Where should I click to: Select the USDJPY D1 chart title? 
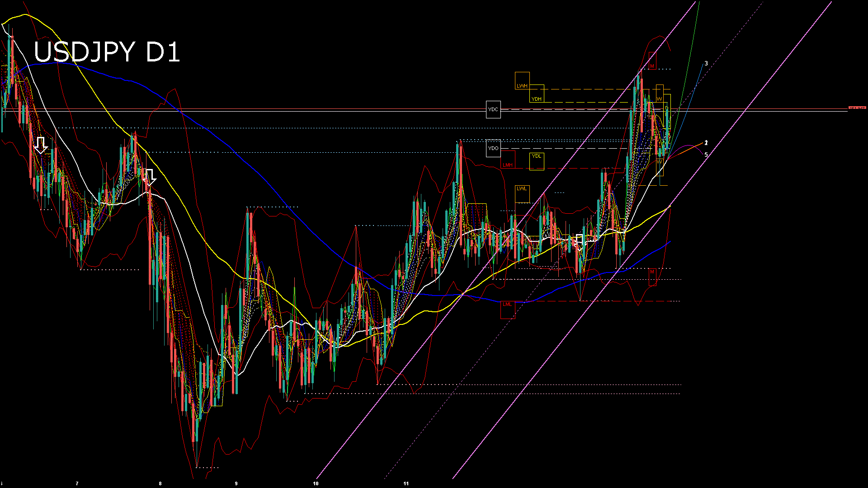[107, 52]
